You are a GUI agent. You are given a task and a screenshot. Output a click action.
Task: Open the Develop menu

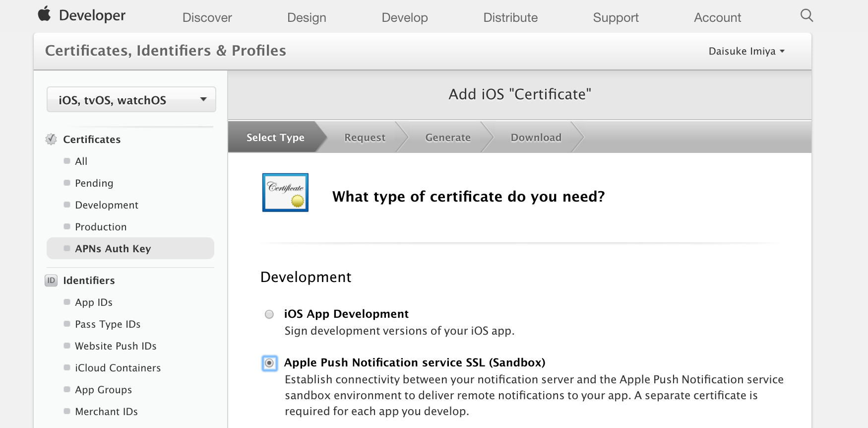coord(405,18)
